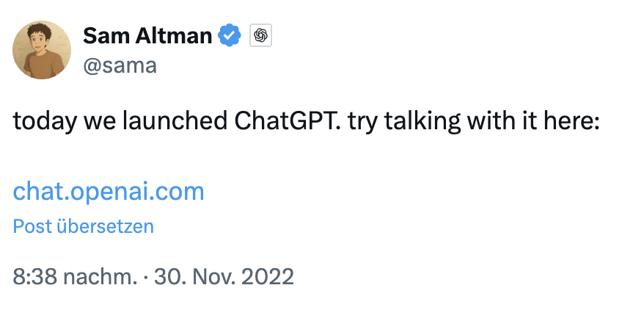Click the first name "Sam" in the header

[x=103, y=35]
